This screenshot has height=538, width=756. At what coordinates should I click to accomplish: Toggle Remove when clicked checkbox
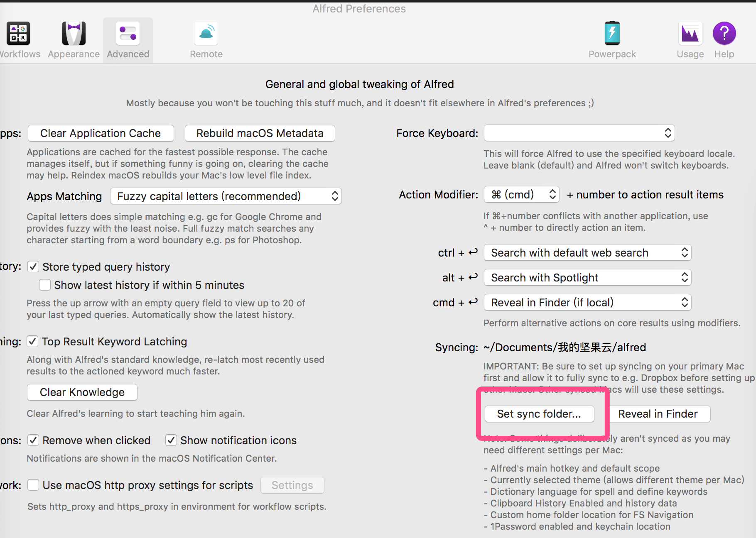tap(33, 440)
